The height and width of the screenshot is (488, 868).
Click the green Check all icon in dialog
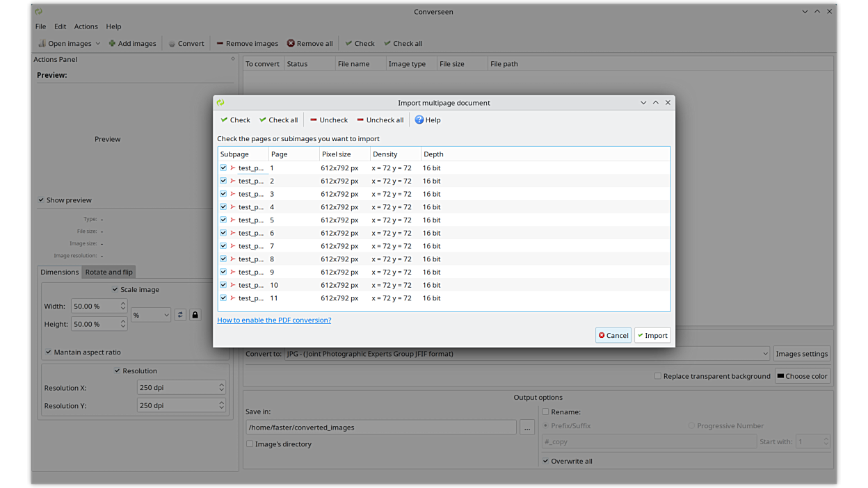(263, 120)
